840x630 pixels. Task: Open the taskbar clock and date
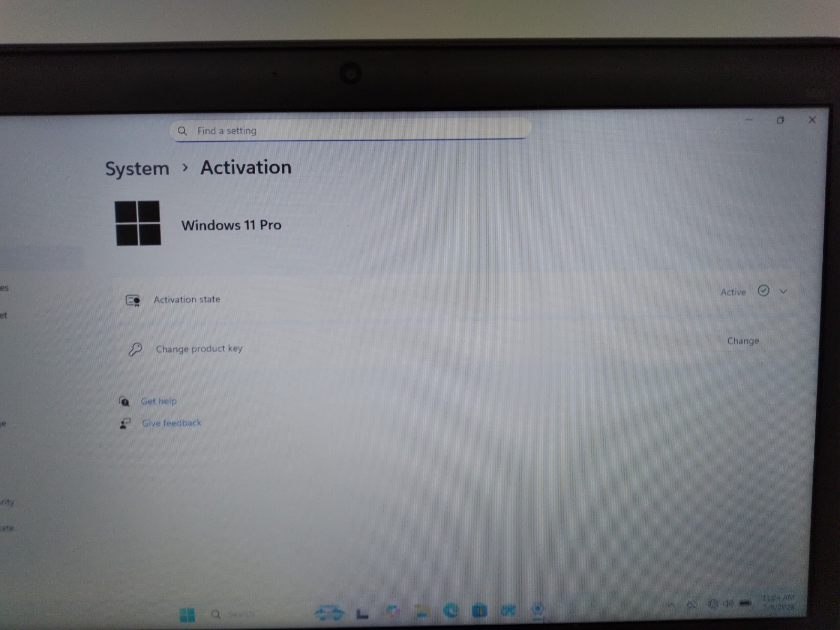[778, 602]
